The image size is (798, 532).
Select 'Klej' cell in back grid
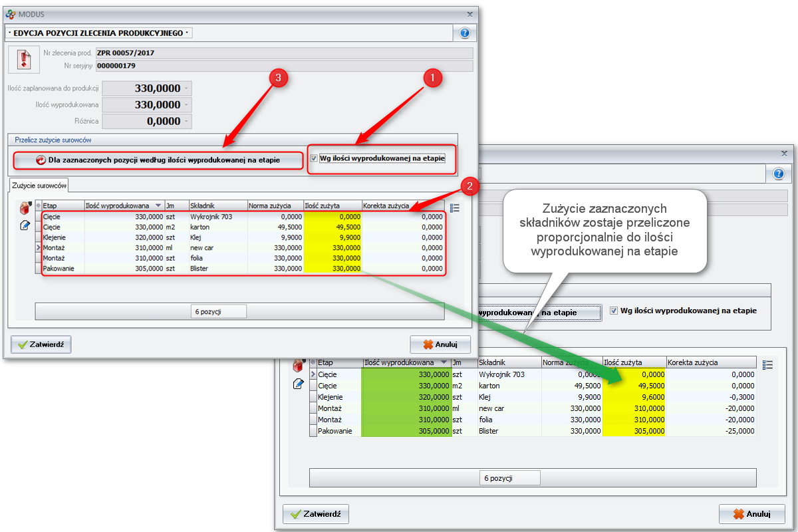pos(509,397)
